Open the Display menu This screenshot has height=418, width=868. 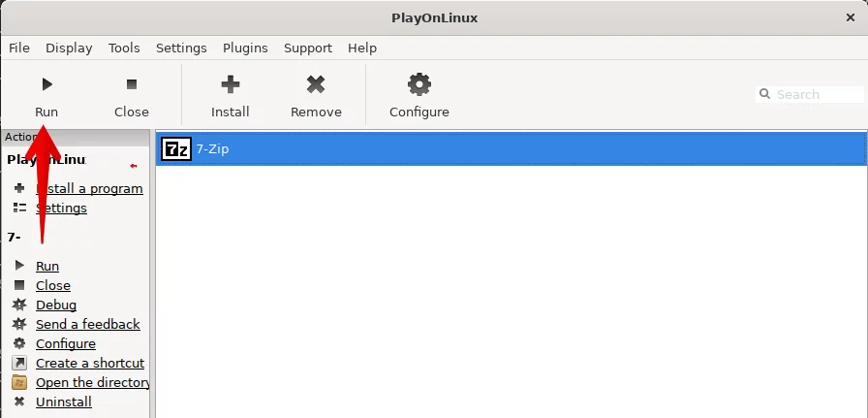[x=69, y=48]
